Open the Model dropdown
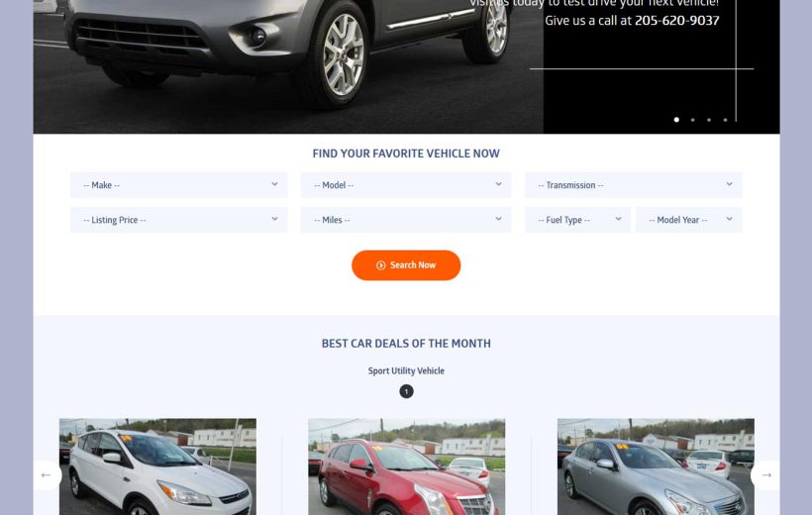The width and height of the screenshot is (812, 515). coord(406,185)
